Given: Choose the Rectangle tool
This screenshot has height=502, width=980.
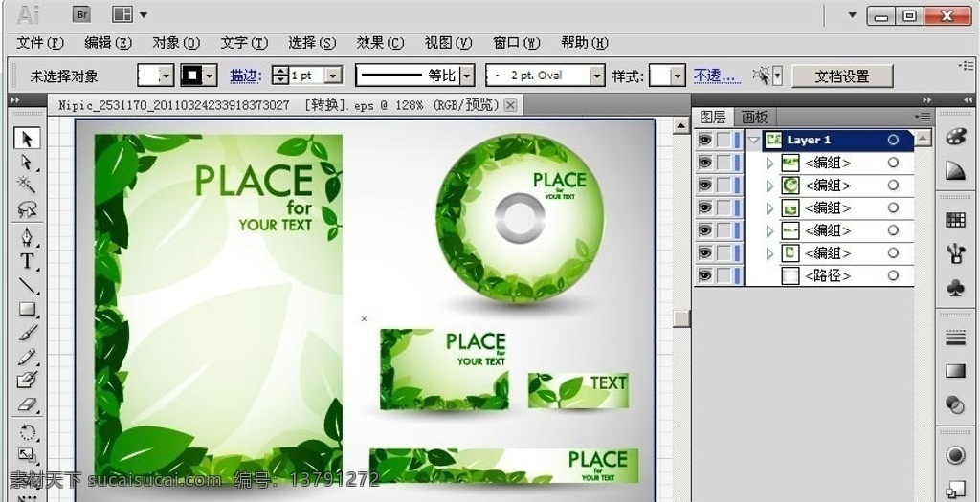Looking at the screenshot, I should (27, 309).
